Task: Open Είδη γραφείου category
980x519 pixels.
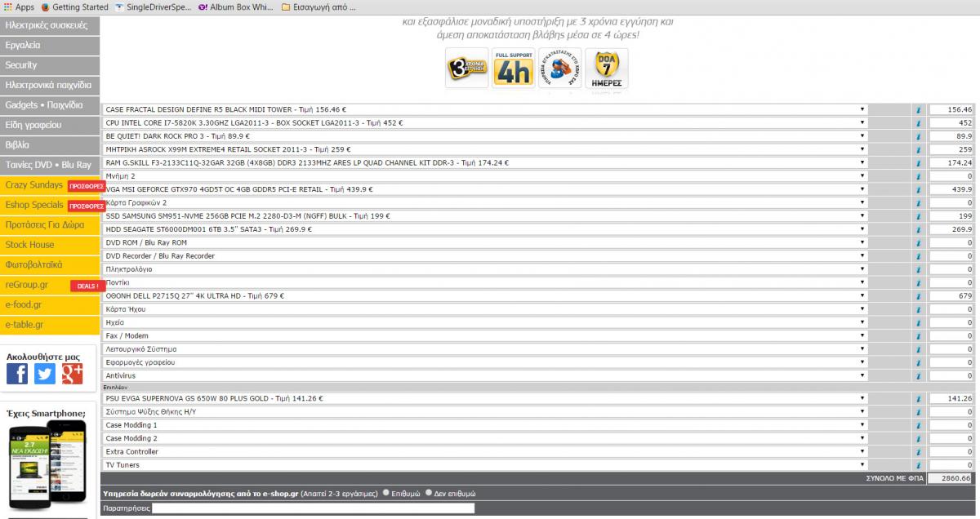Action: pos(50,125)
